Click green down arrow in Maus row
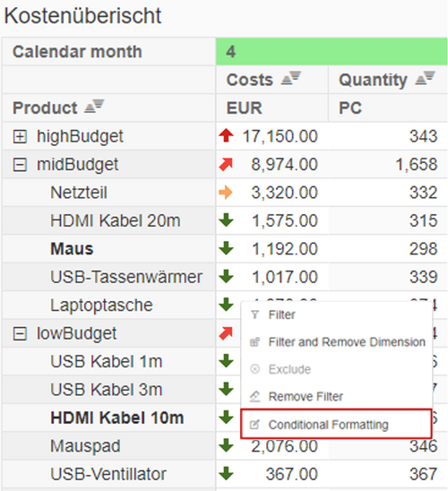 click(226, 248)
